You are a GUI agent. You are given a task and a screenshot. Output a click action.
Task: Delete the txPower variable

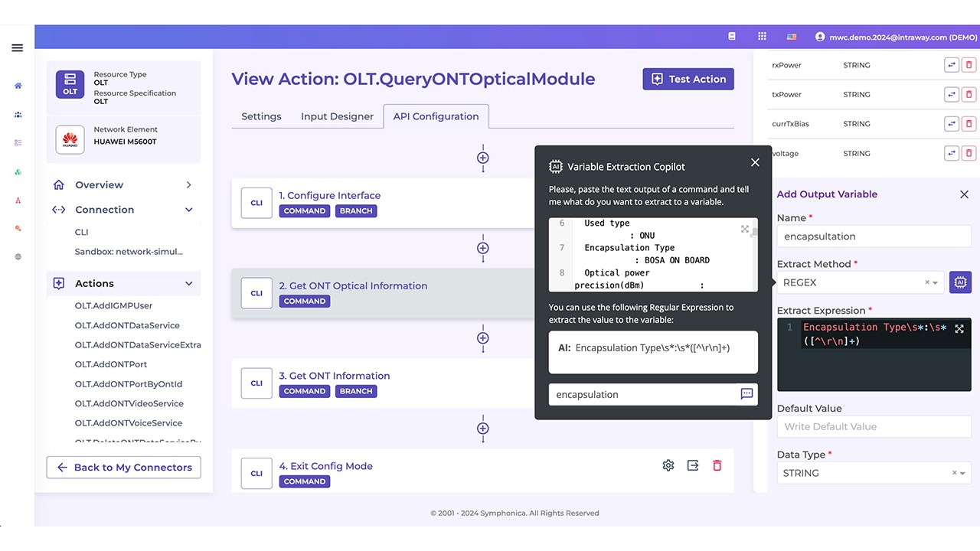pos(969,95)
